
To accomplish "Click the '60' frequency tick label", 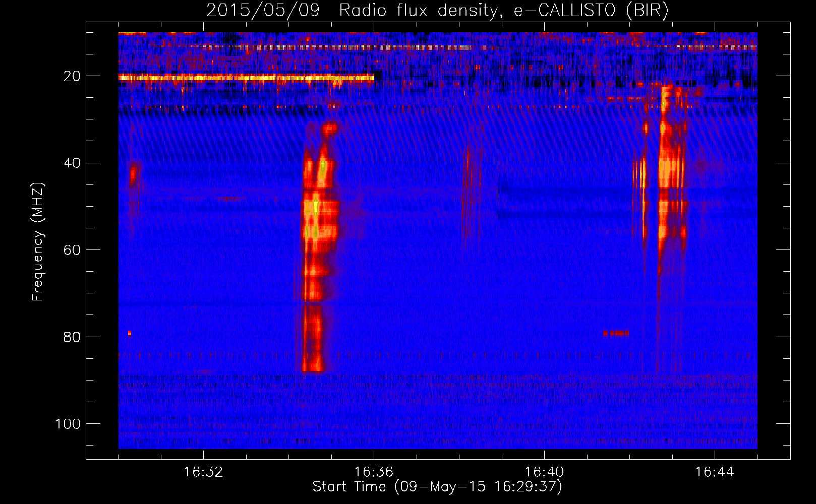I will click(x=73, y=250).
